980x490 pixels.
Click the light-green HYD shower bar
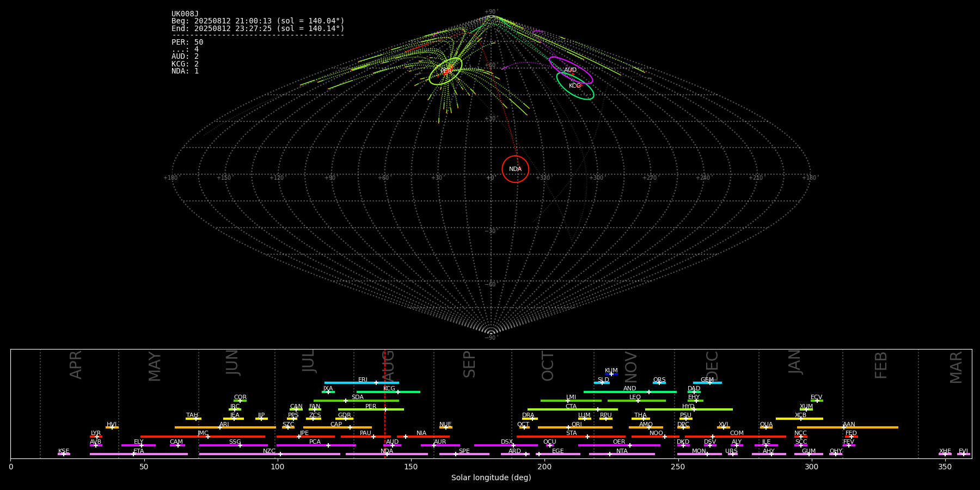[689, 409]
